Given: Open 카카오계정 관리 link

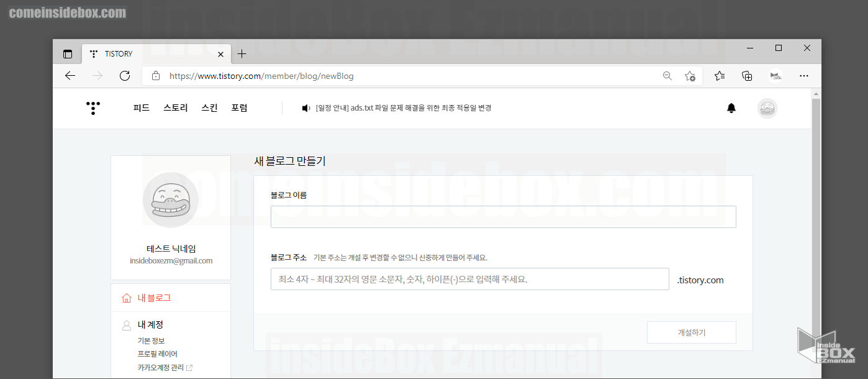Looking at the screenshot, I should pos(161,367).
